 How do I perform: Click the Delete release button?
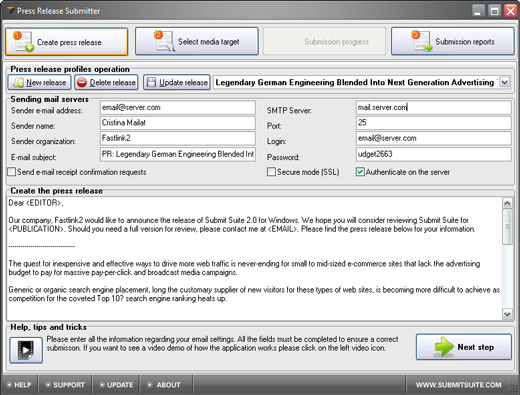pos(106,82)
